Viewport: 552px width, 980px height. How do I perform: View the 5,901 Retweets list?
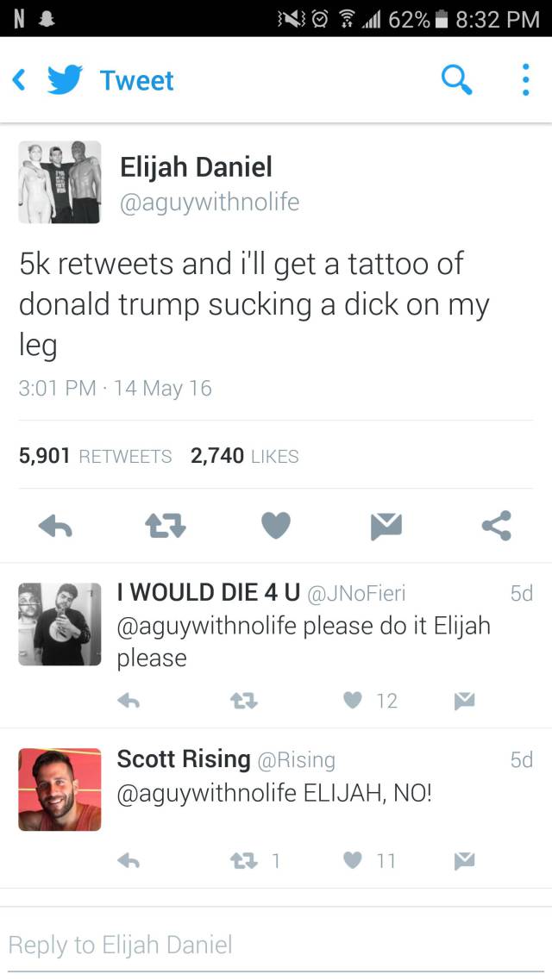click(95, 456)
